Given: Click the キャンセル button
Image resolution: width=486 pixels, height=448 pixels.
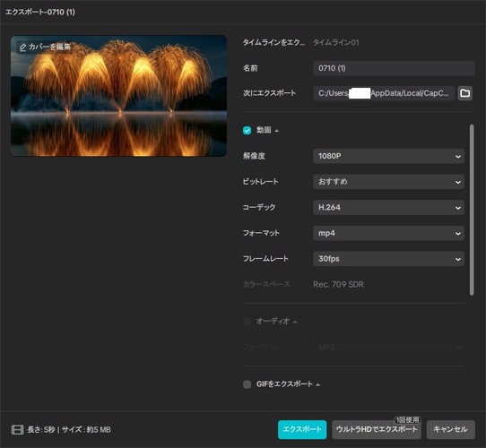Looking at the screenshot, I should pos(450,429).
